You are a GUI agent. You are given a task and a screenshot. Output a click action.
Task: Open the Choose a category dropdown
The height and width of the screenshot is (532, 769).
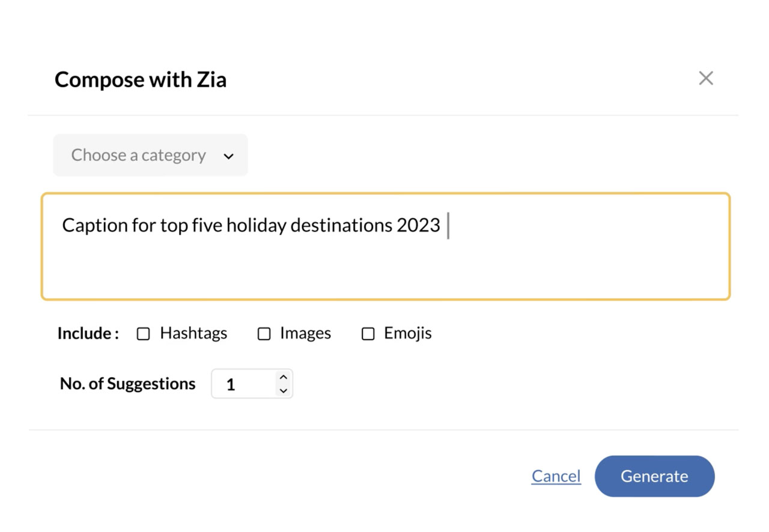click(150, 156)
